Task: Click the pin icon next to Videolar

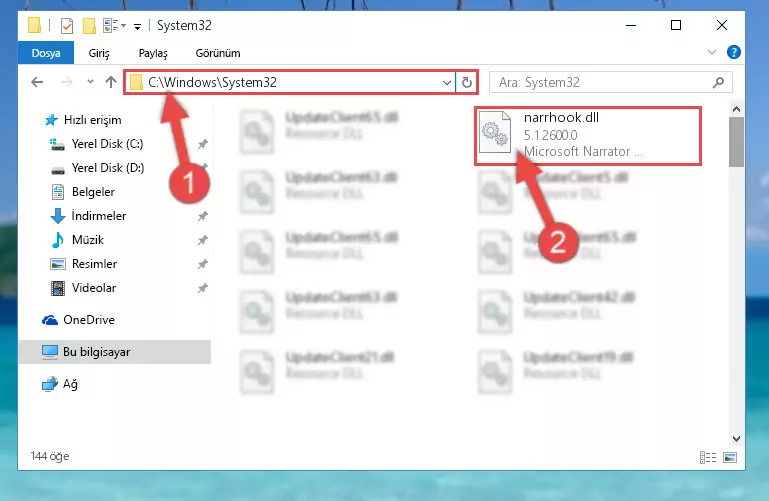Action: (203, 288)
